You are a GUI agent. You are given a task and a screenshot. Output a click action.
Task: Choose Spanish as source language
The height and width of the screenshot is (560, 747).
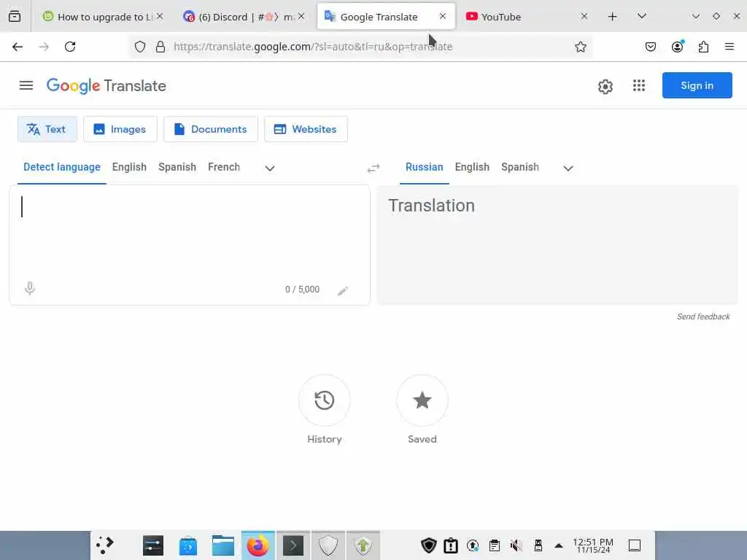177,167
